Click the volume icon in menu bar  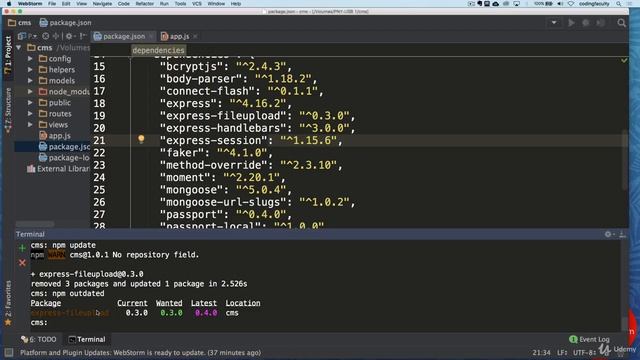pyautogui.click(x=560, y=4)
